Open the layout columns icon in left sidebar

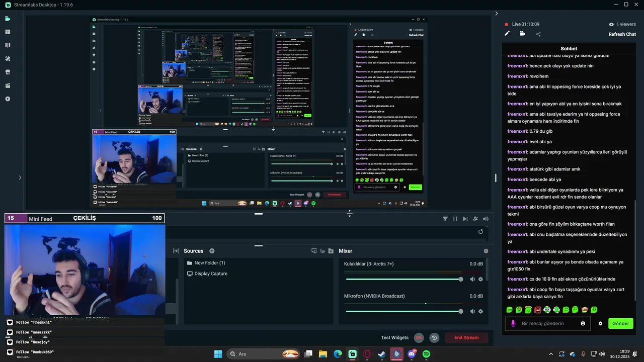pyautogui.click(x=8, y=45)
